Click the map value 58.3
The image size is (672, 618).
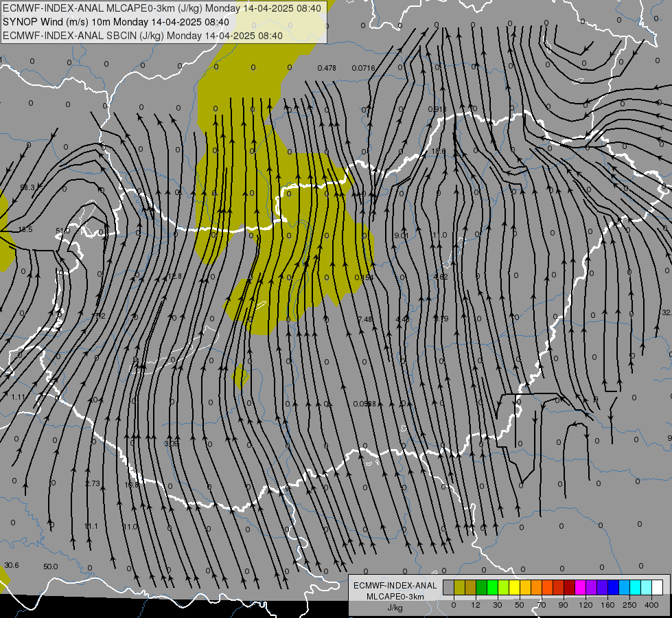27,187
